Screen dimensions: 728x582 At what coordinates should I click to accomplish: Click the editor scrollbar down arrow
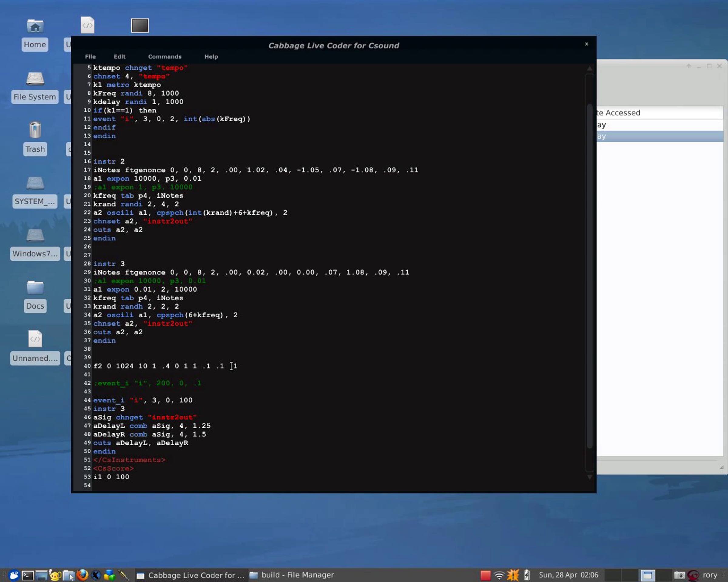click(x=590, y=477)
